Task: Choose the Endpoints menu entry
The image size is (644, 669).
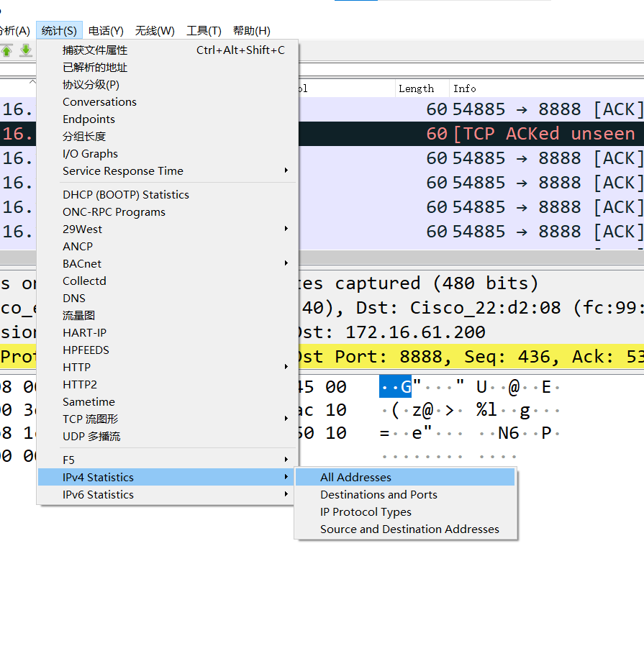Action: coord(89,119)
